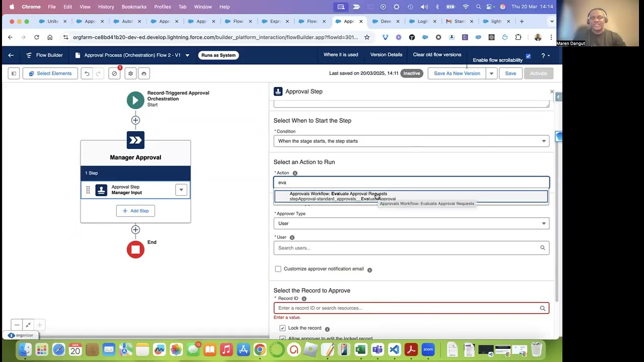This screenshot has width=644, height=362.
Task: Open the Chrome File menu
Action: point(52,7)
